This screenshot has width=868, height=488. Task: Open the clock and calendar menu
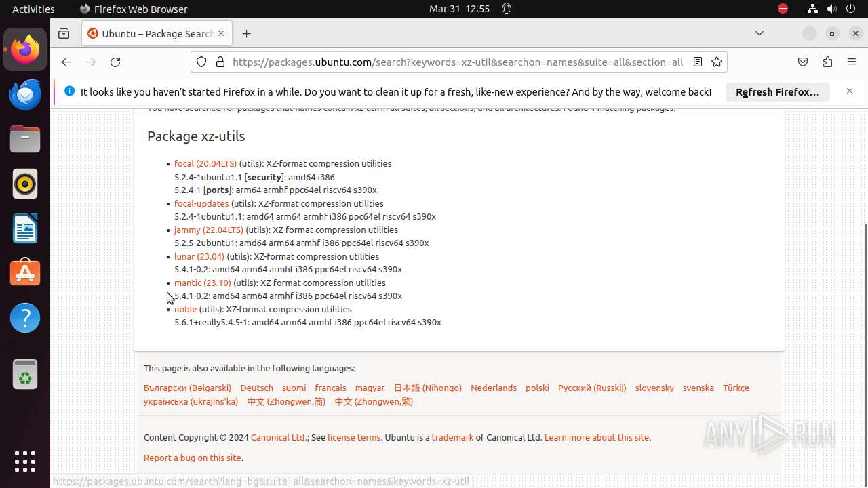(459, 9)
